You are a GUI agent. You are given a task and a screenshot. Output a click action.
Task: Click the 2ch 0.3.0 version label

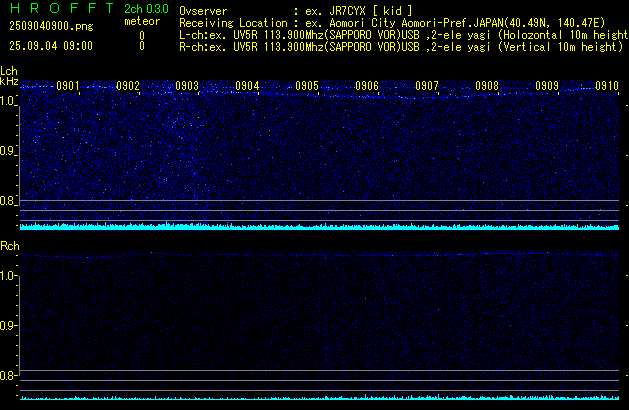(146, 9)
